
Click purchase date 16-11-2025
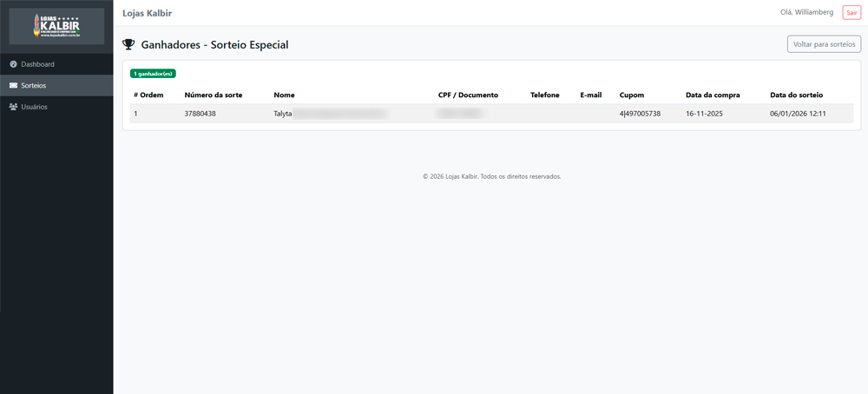click(704, 114)
